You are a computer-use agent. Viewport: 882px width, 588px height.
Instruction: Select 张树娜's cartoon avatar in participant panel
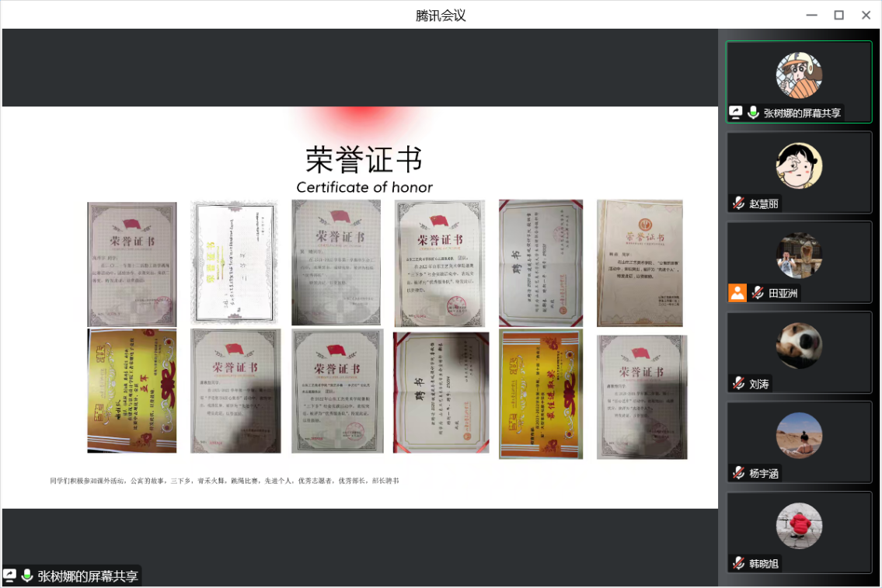[798, 75]
